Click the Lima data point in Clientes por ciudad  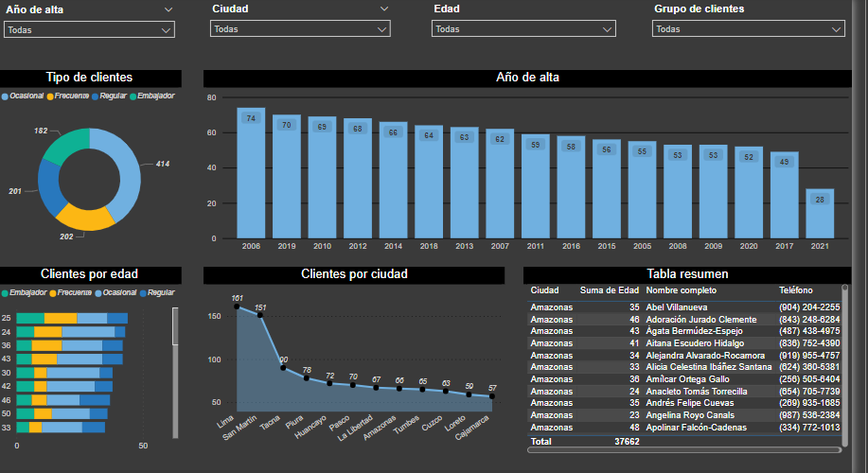[237, 307]
